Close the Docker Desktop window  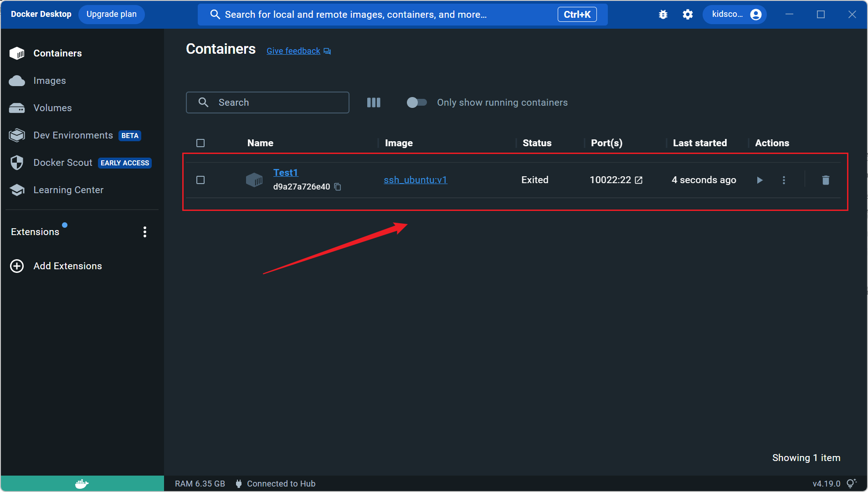[852, 15]
